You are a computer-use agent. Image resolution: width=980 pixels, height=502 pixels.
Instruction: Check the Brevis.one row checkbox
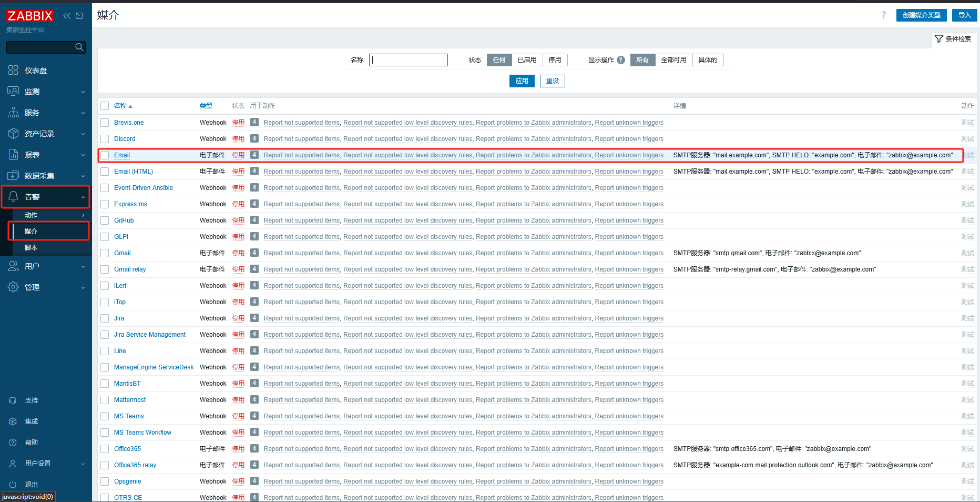tap(105, 123)
